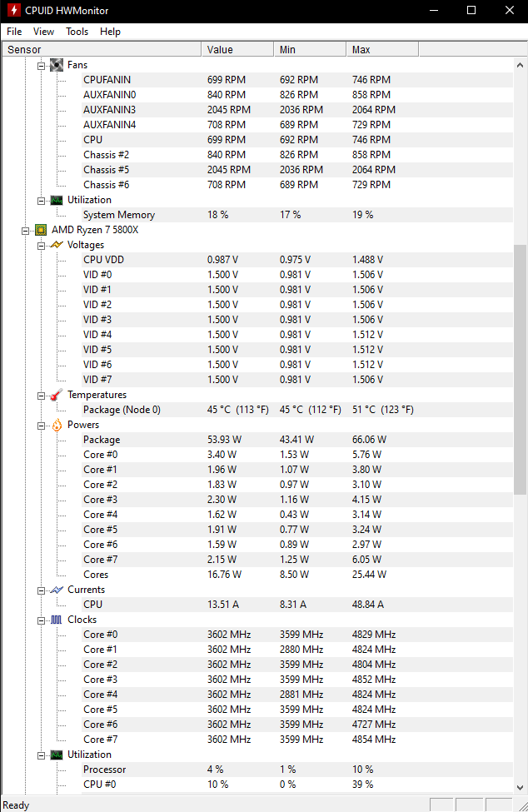Click the Ready status bar text
Image resolution: width=528 pixels, height=812 pixels.
16,805
